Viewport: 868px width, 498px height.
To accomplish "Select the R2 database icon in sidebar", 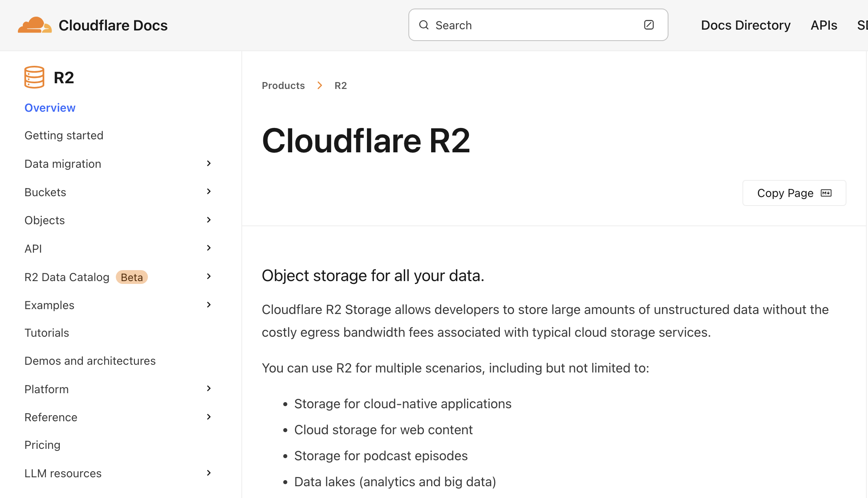I will [34, 77].
